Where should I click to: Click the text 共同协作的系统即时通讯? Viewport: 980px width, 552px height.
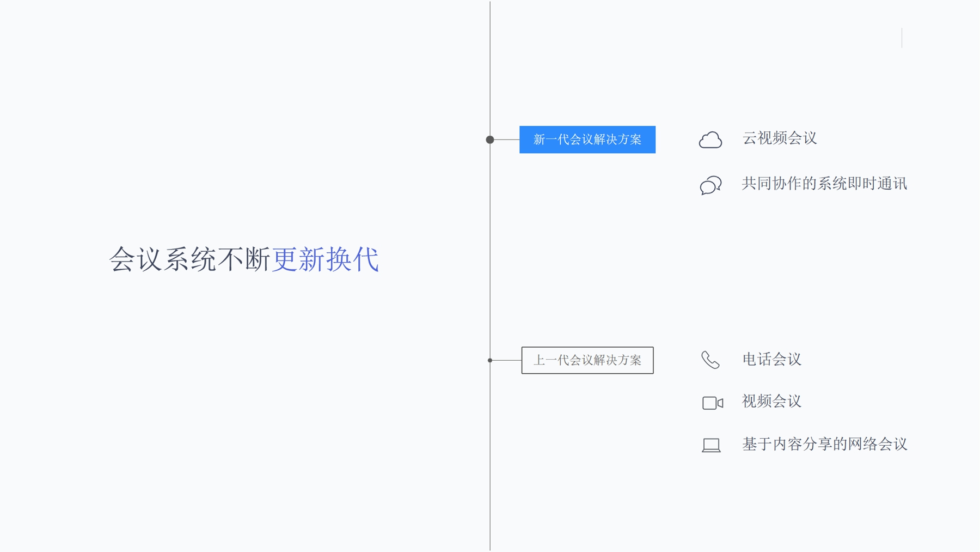click(824, 184)
